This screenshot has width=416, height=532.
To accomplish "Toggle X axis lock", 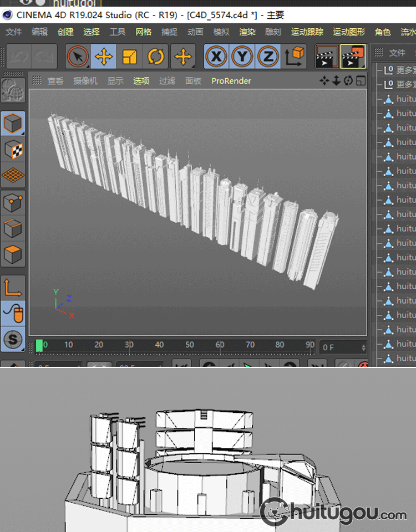I will click(216, 57).
